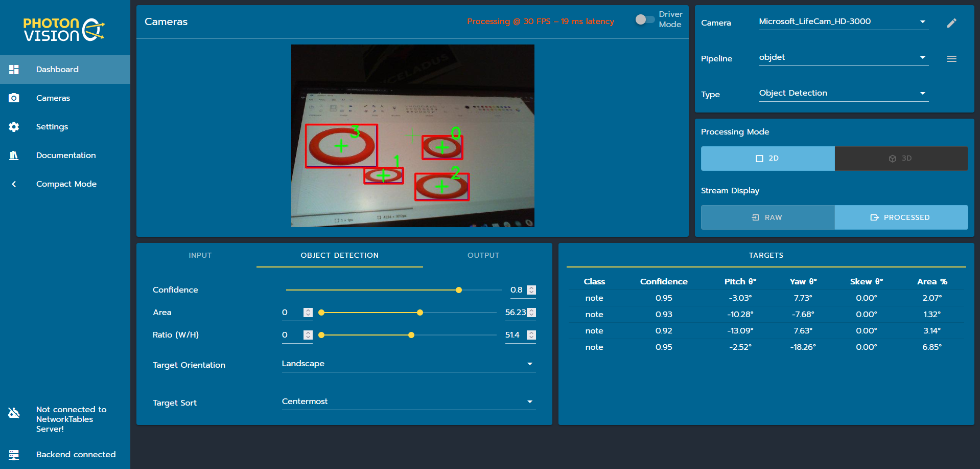Click the Ratio (W/H) slider lower handle
This screenshot has height=469, width=980.
(x=321, y=335)
